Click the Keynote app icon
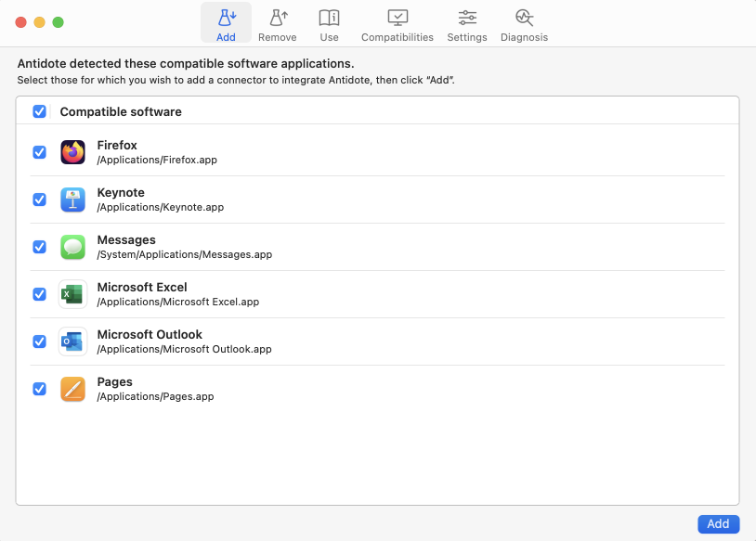 click(72, 199)
